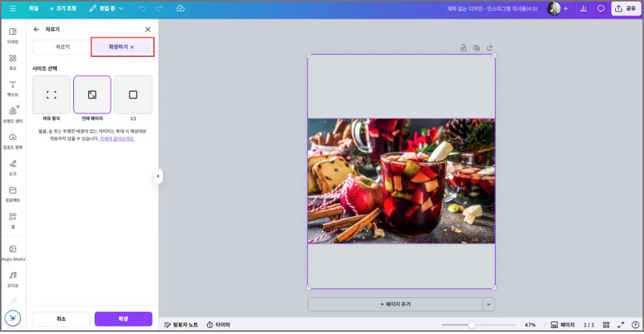The image size is (644, 334).
Task: Expand the 편집 중 mode dropdown
Action: [107, 8]
